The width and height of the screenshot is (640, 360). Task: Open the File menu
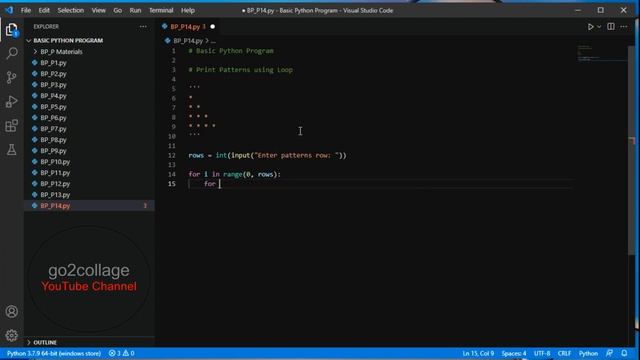tap(26, 10)
